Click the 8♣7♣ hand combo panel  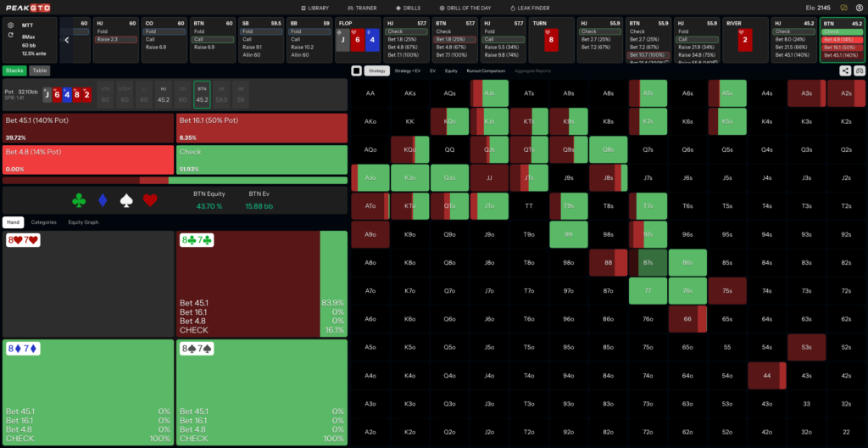point(262,283)
